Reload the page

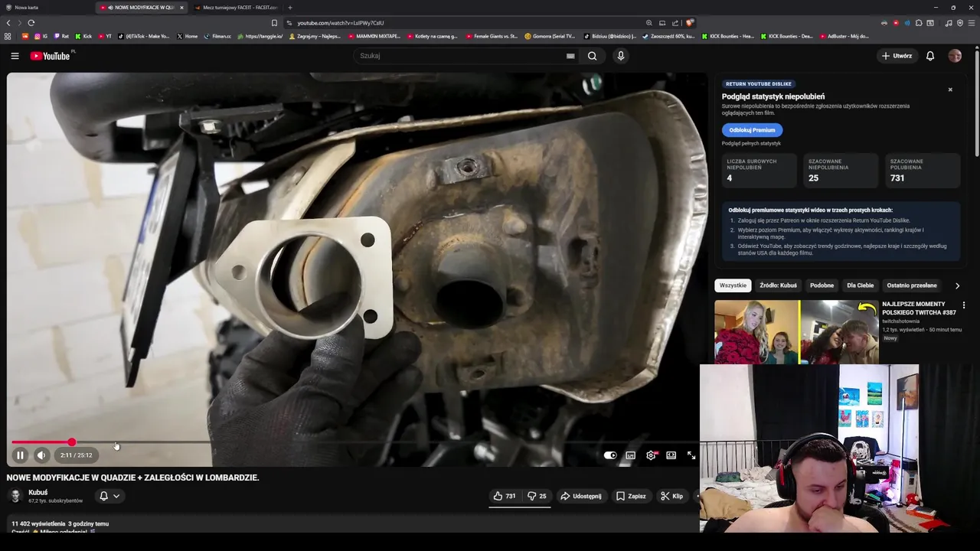coord(31,23)
